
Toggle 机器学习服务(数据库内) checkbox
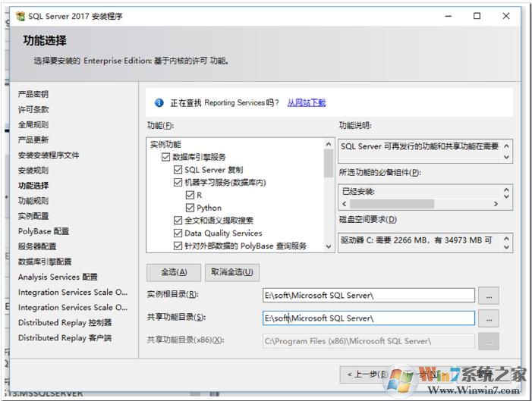point(178,183)
